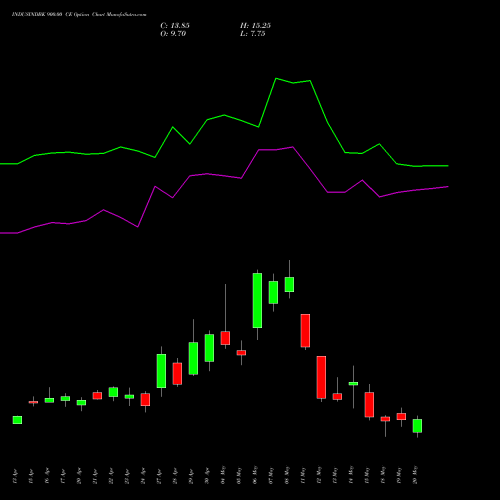Select the red 15 May candlestick
500x500 pixels.
(369, 405)
